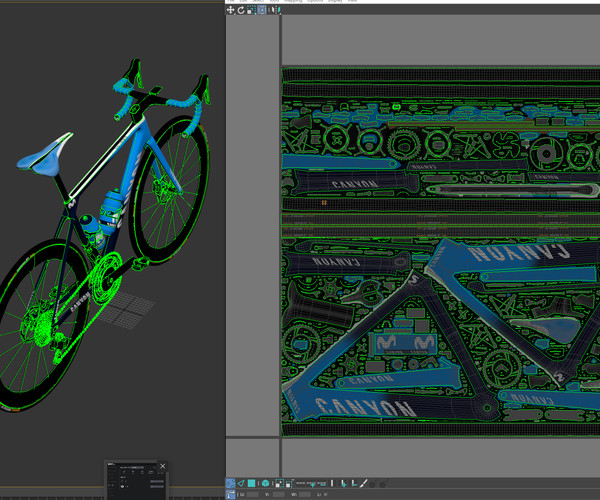The width and height of the screenshot is (600, 500).
Task: Toggle absolute/relative transform type-in icon
Action: (x=230, y=495)
